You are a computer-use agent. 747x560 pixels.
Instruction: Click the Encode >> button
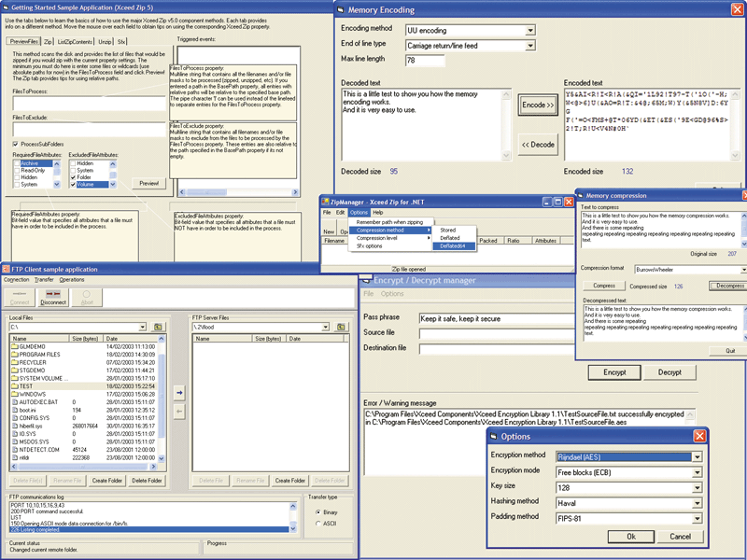[x=538, y=105]
